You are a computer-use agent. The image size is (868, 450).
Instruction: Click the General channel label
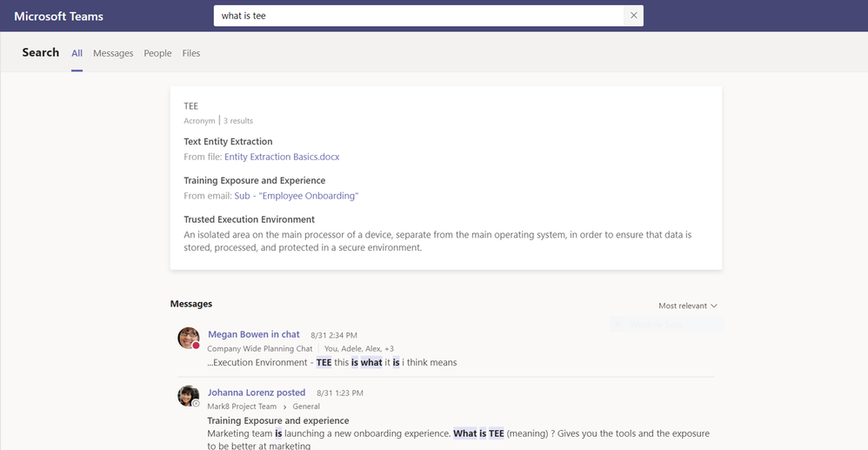pos(306,406)
